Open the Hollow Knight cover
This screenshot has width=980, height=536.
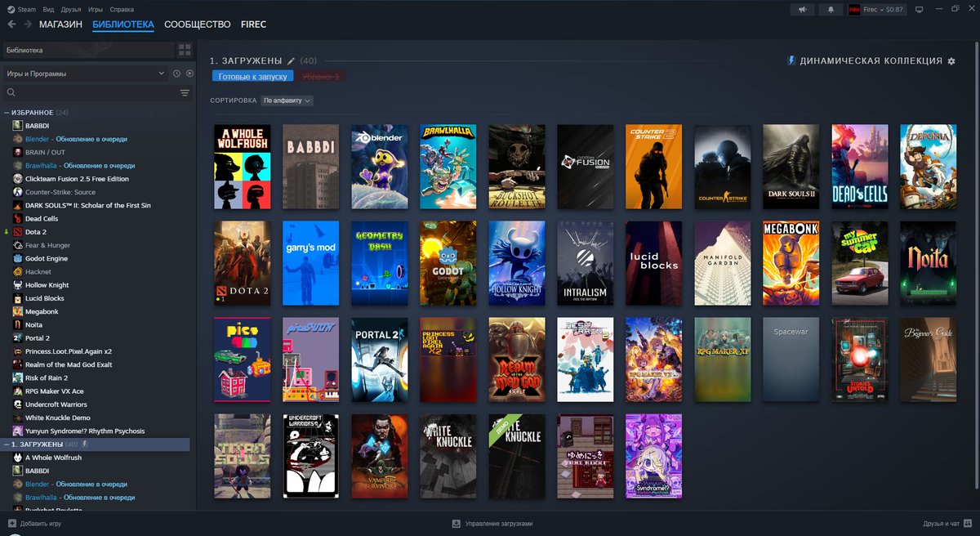coord(517,263)
